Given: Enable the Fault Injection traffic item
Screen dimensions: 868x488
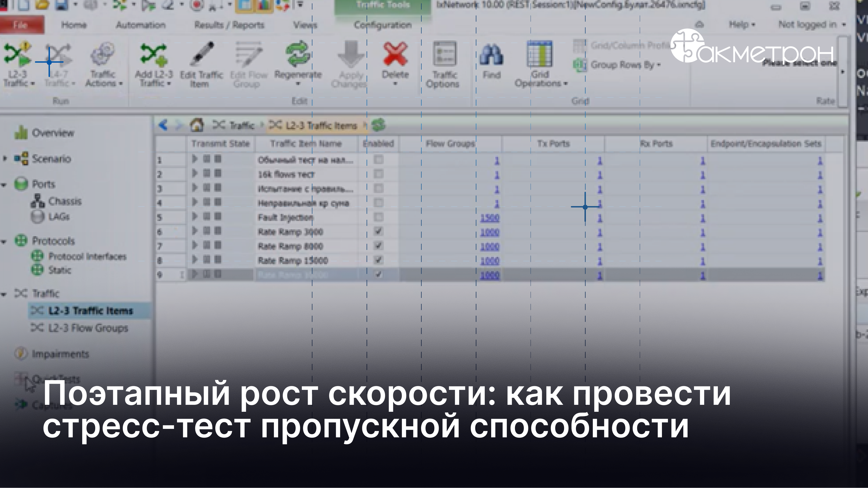Looking at the screenshot, I should pos(378,217).
